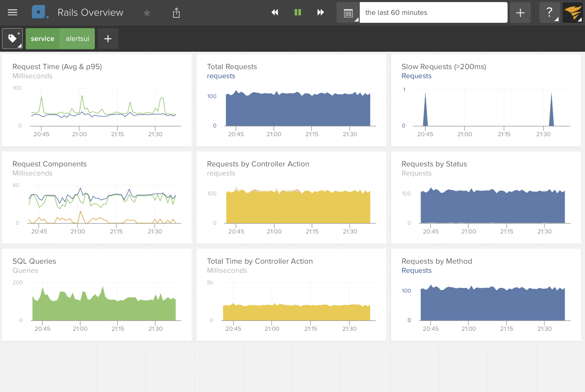
Task: Click the plus button to add chart
Action: (520, 13)
